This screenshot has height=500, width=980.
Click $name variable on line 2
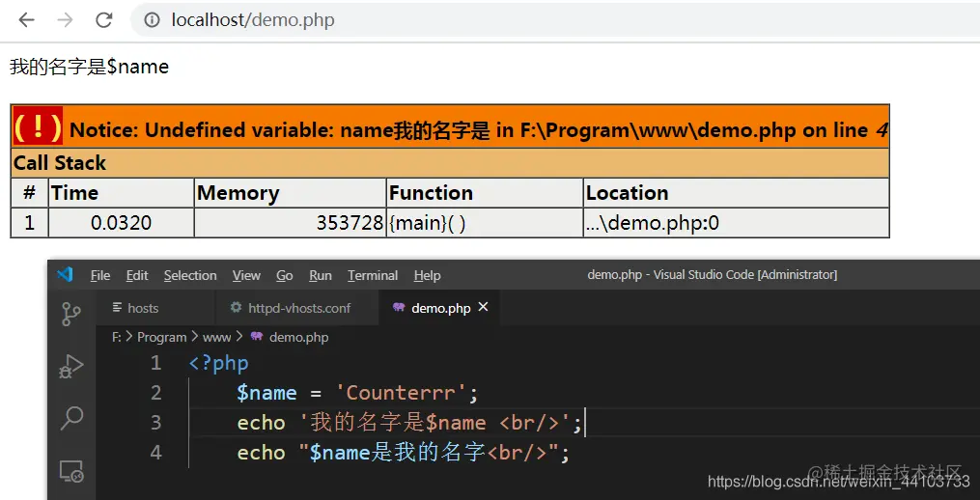(266, 393)
